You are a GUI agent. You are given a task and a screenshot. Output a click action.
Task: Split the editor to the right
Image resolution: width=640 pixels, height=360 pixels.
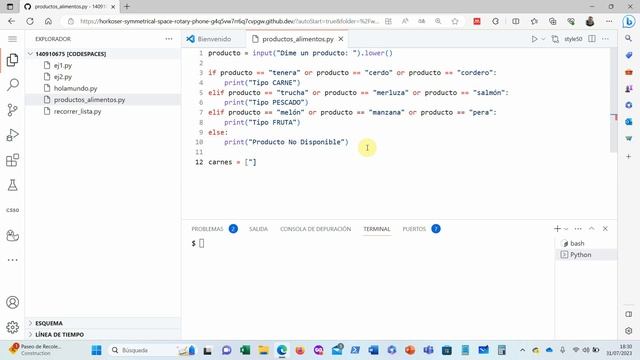tap(592, 39)
